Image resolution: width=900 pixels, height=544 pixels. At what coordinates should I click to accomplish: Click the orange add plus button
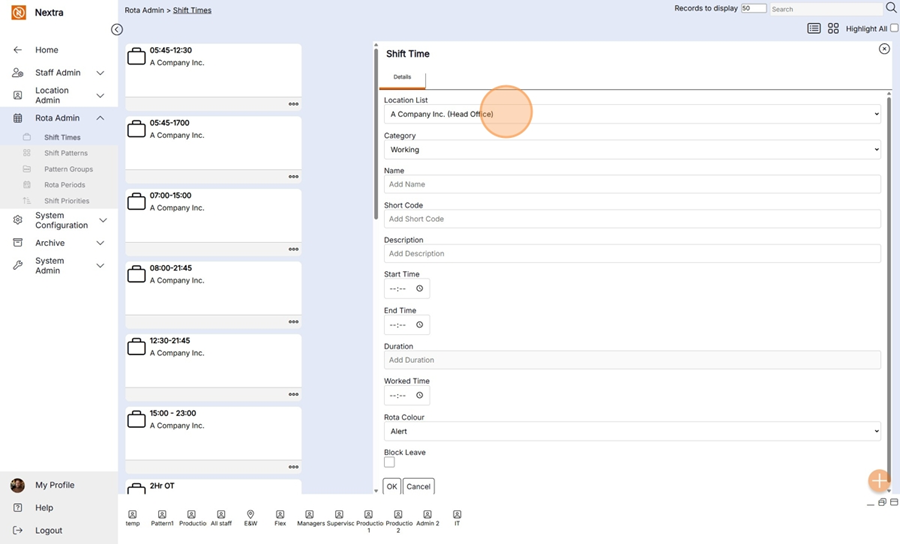tap(879, 481)
